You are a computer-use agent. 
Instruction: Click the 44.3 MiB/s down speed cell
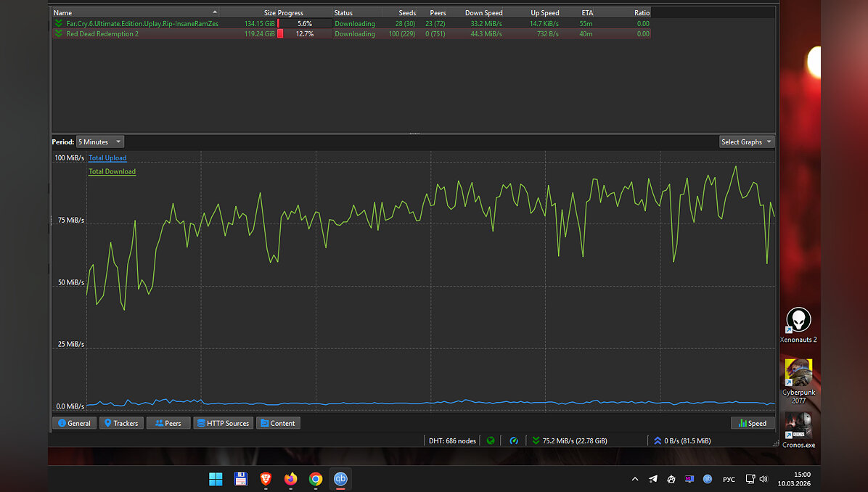[486, 34]
